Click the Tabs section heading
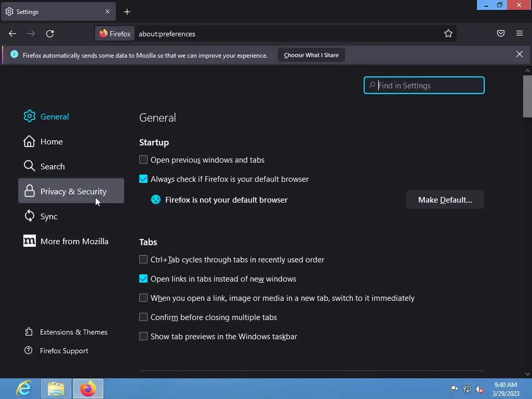Screen dimensions: 532x399 click(x=148, y=242)
